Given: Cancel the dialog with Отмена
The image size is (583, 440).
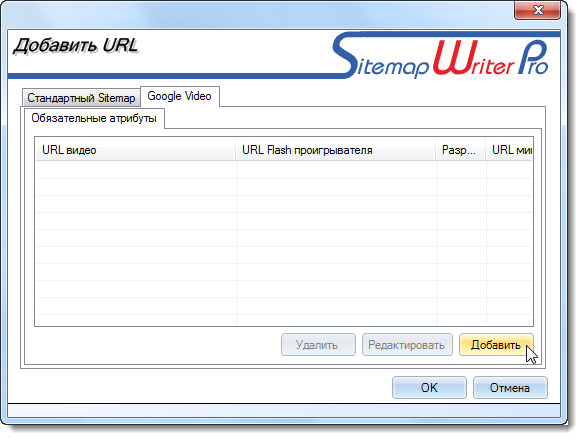Looking at the screenshot, I should (x=510, y=388).
